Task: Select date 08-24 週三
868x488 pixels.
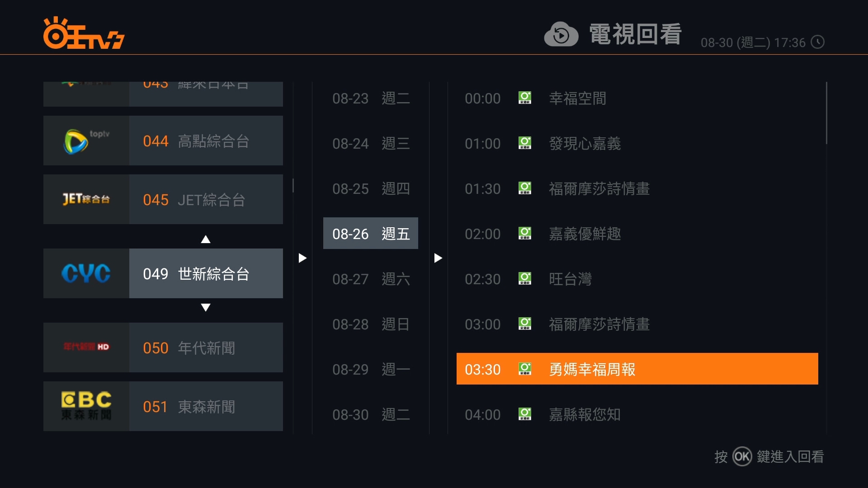Action: pyautogui.click(x=371, y=143)
